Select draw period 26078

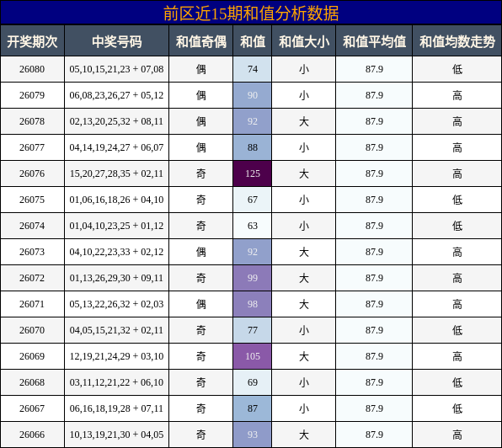[32, 121]
